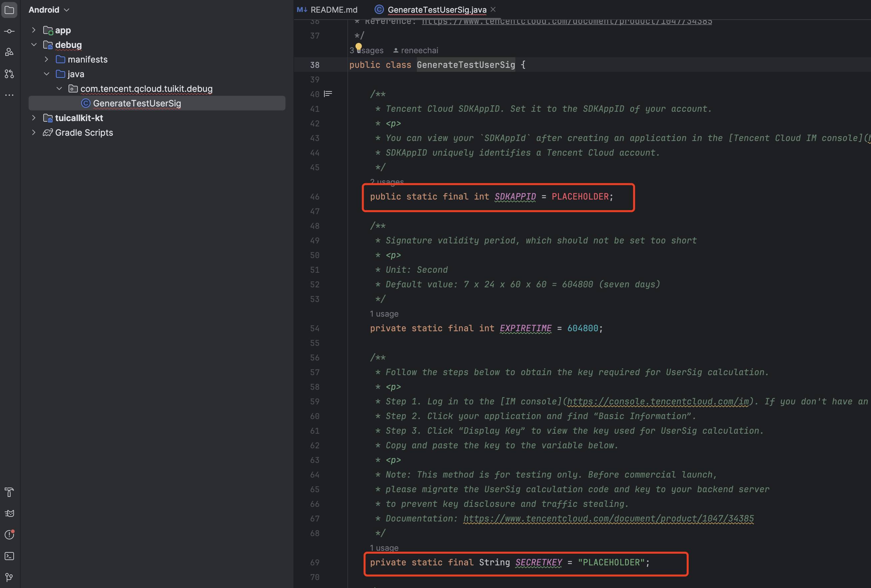871x588 pixels.
Task: Click the '1 usage' hint above EXPIRETIME
Action: (x=384, y=314)
